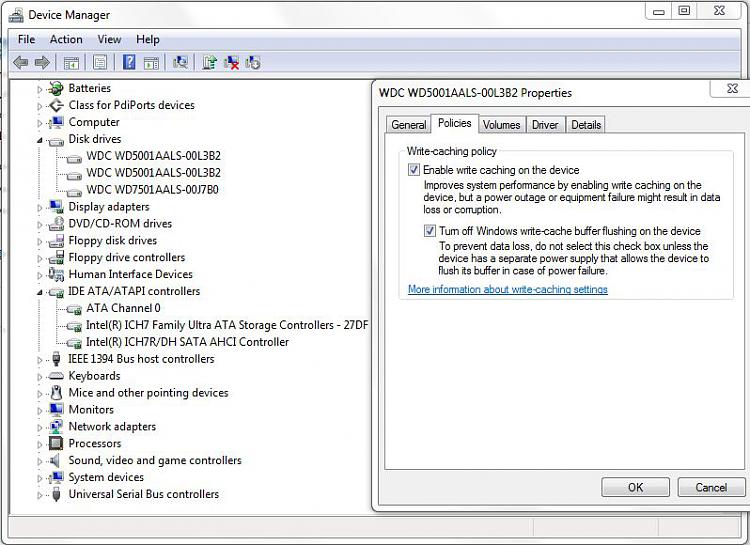
Task: Click the Update Driver Software icon
Action: pos(209,62)
